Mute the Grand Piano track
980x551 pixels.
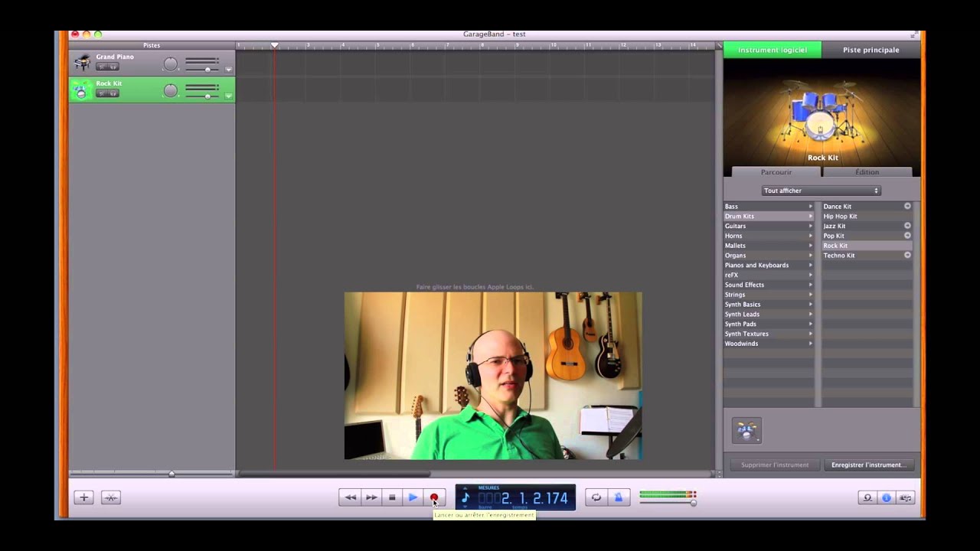click(101, 67)
